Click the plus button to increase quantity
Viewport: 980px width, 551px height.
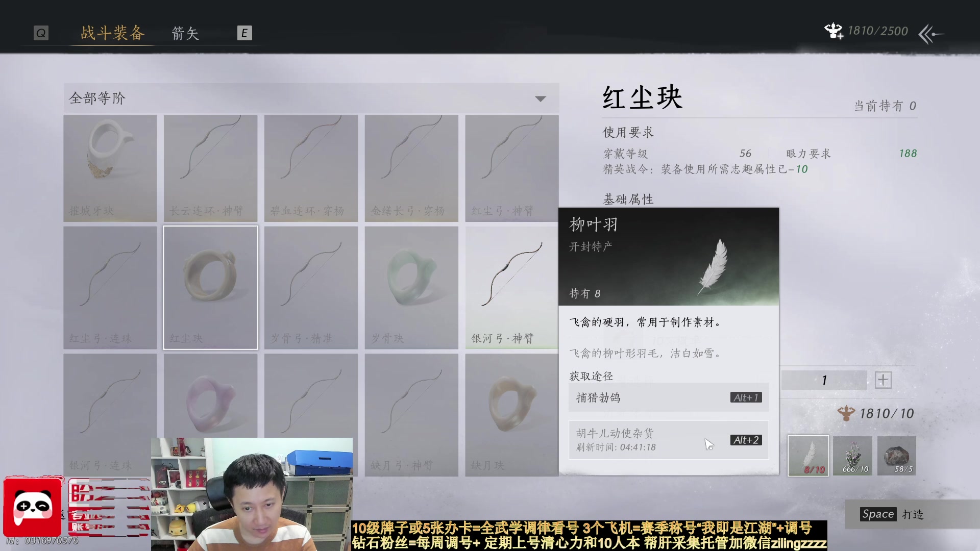(x=883, y=380)
